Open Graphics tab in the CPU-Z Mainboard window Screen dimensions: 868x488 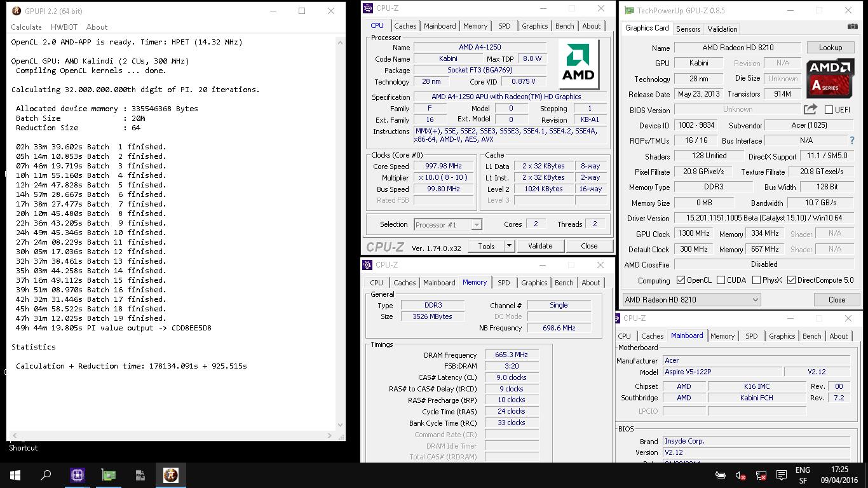click(x=782, y=336)
